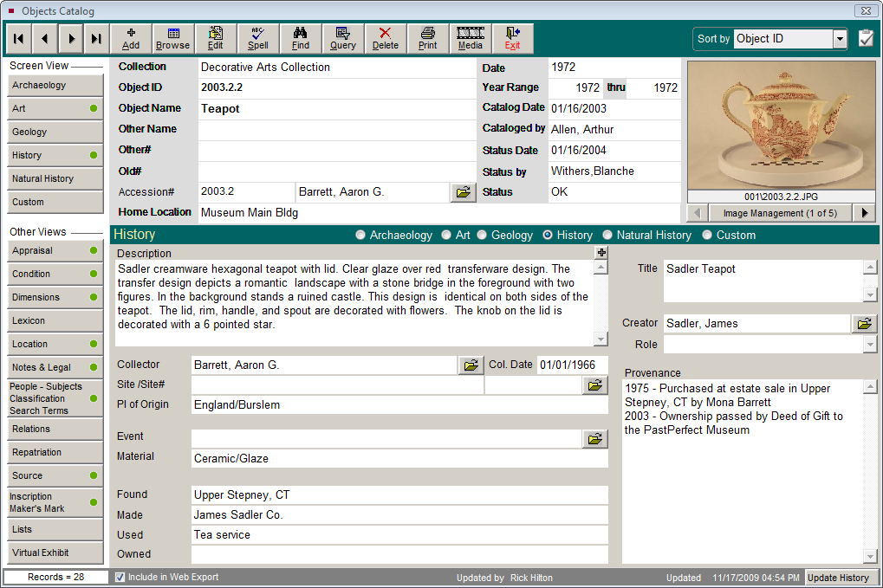Click the Browse button
The height and width of the screenshot is (588, 883).
[x=172, y=38]
